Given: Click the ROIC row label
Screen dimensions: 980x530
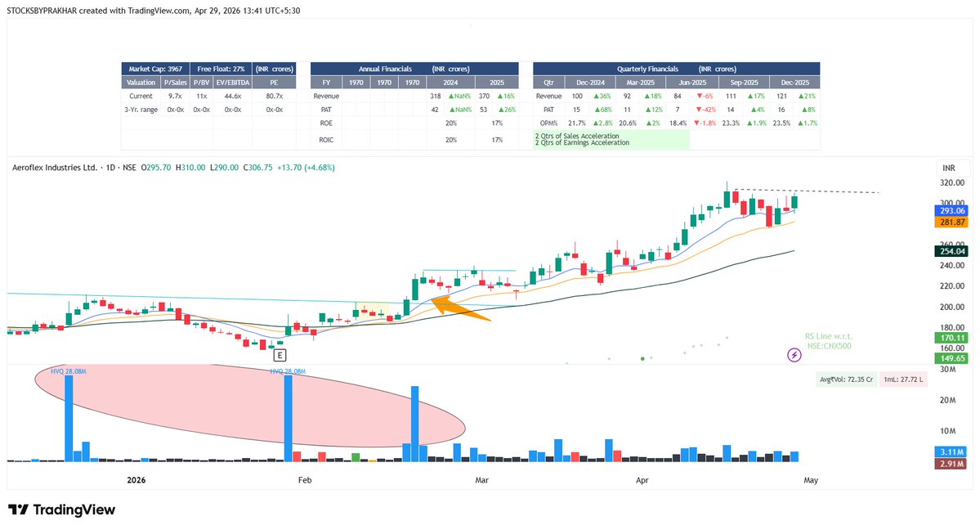Looking at the screenshot, I should coord(326,140).
